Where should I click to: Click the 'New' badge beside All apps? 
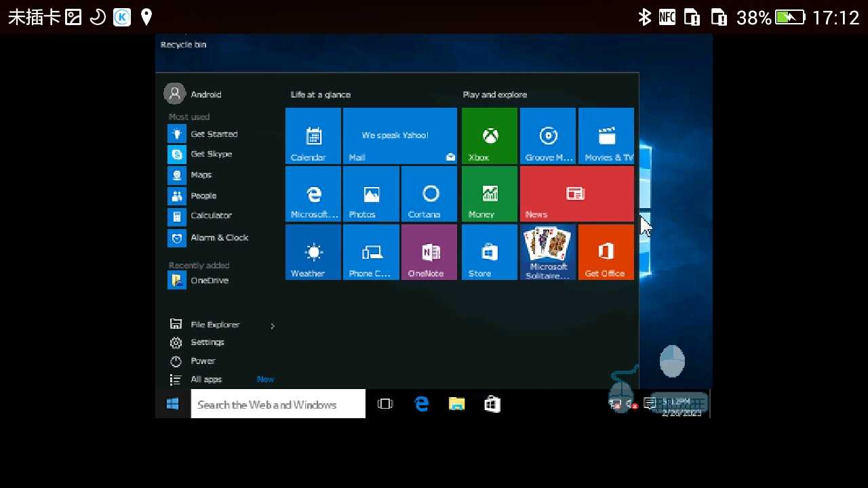pyautogui.click(x=266, y=380)
